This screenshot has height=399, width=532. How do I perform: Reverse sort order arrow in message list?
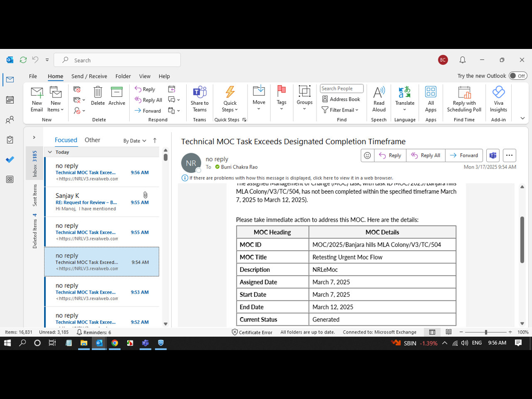coord(155,140)
